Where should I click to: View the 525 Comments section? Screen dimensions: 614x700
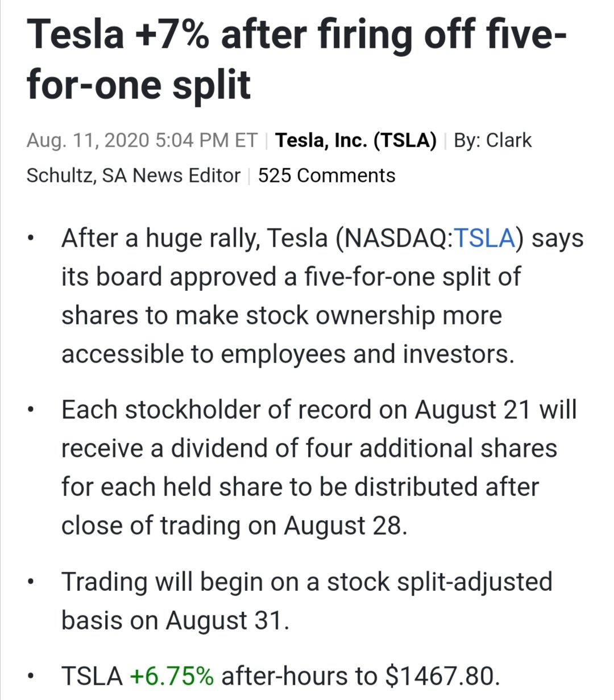tap(326, 176)
